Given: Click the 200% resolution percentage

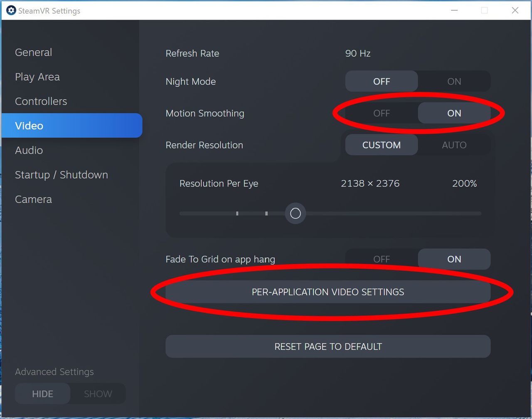Looking at the screenshot, I should [x=465, y=183].
